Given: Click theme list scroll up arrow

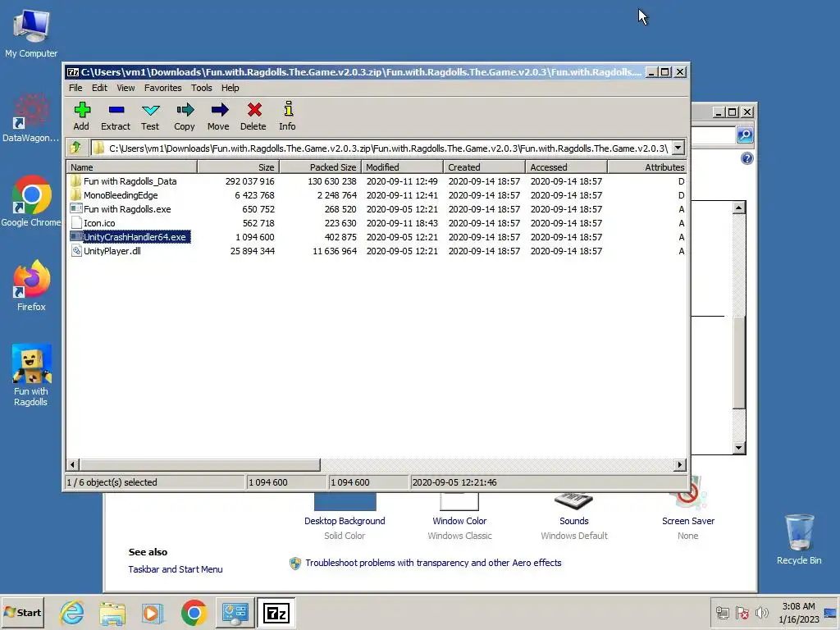Looking at the screenshot, I should tap(739, 208).
